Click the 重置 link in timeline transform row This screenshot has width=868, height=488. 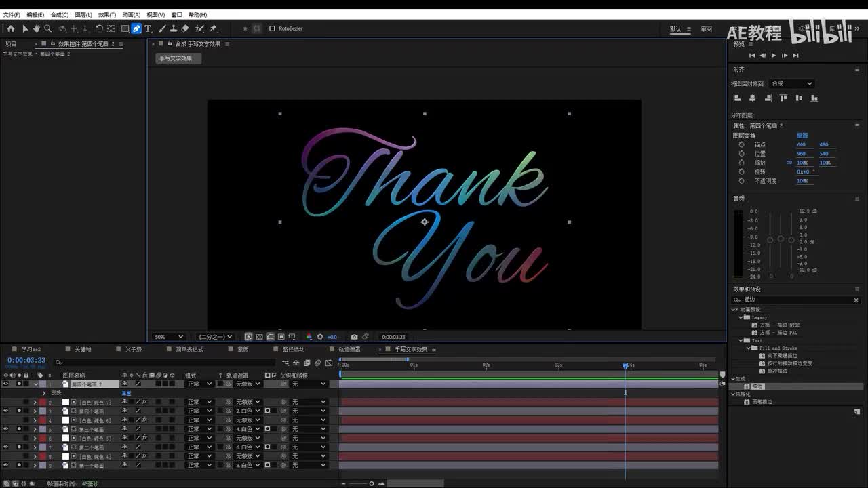tap(126, 393)
